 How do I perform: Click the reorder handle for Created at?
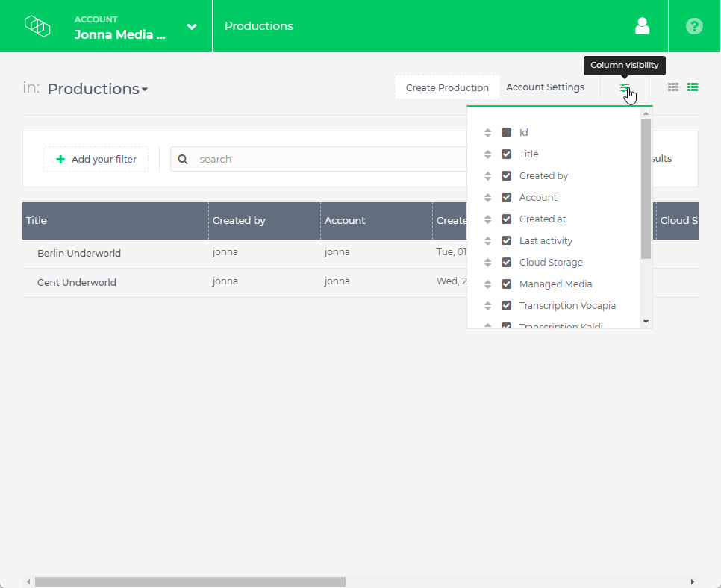[x=488, y=219]
